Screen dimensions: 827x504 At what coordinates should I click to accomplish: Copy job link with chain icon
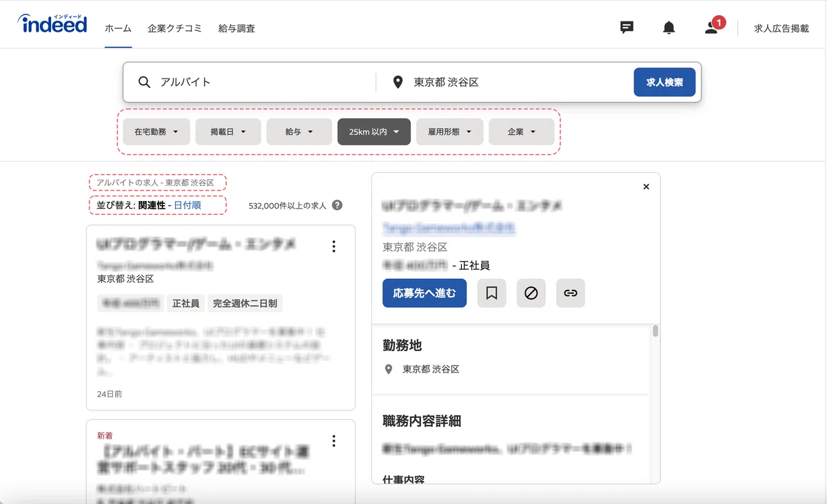pos(570,293)
